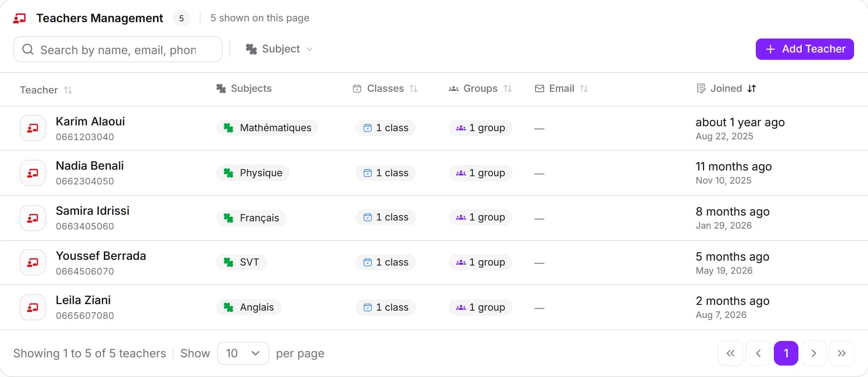Click Leila Ziani's 1 class badge
This screenshot has width=868, height=377.
[386, 307]
